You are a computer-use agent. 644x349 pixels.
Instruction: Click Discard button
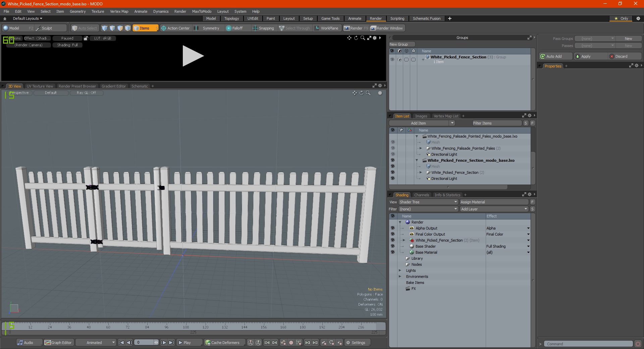tap(625, 56)
